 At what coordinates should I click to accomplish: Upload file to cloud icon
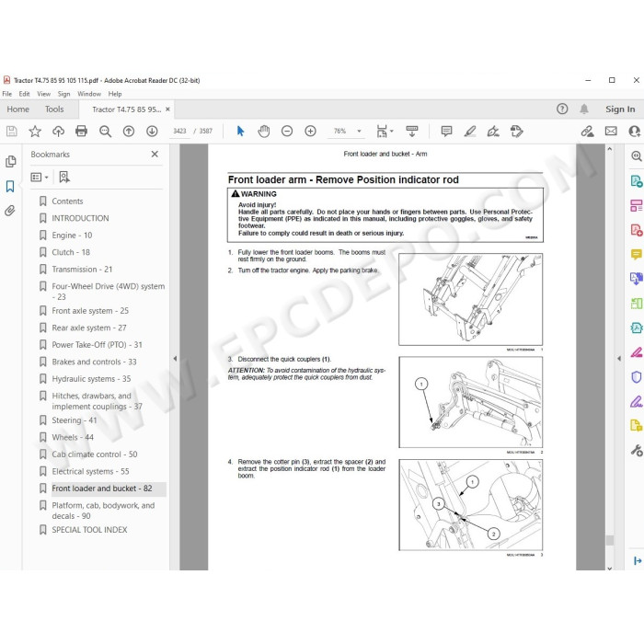[x=58, y=131]
